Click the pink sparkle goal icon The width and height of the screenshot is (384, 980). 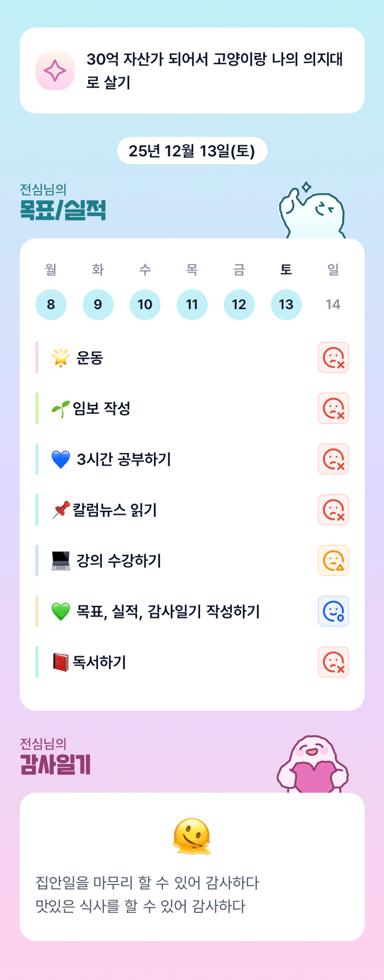tap(55, 70)
